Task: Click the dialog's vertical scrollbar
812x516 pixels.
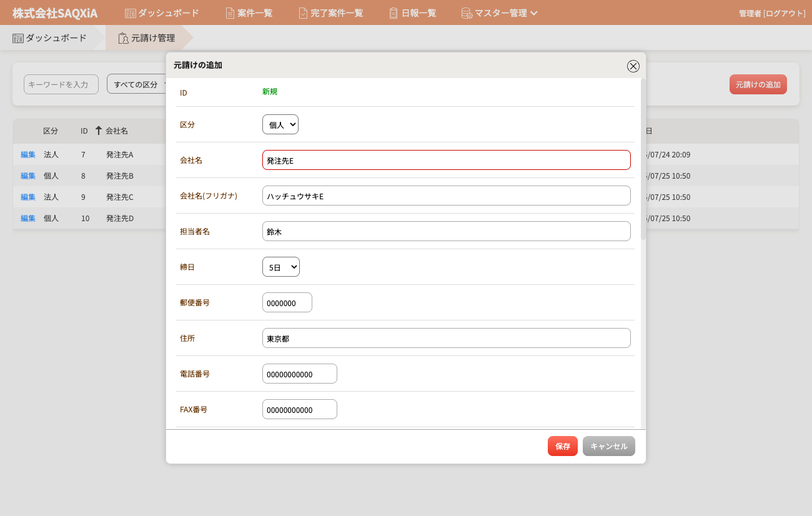Action: click(x=643, y=162)
